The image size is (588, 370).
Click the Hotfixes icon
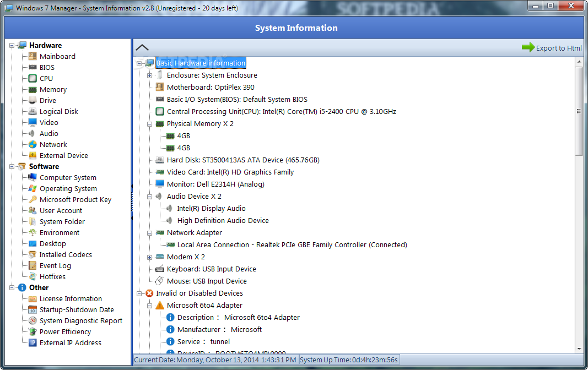point(33,277)
